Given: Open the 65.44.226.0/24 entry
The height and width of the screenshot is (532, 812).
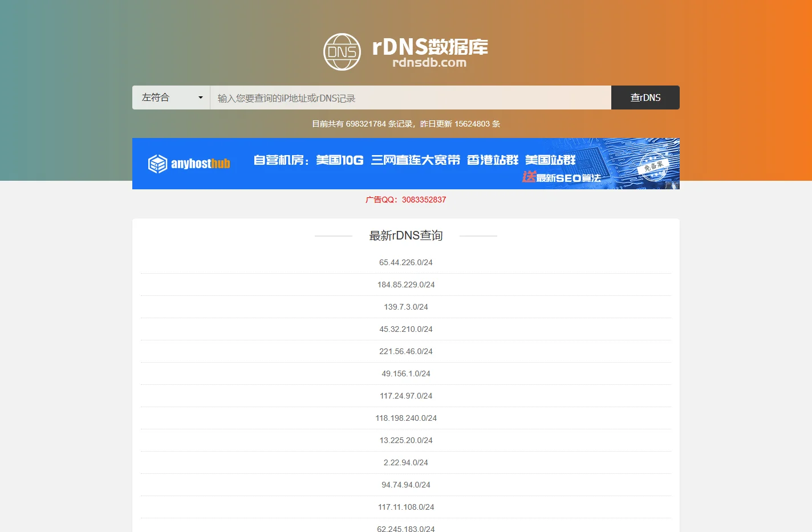Looking at the screenshot, I should tap(406, 262).
